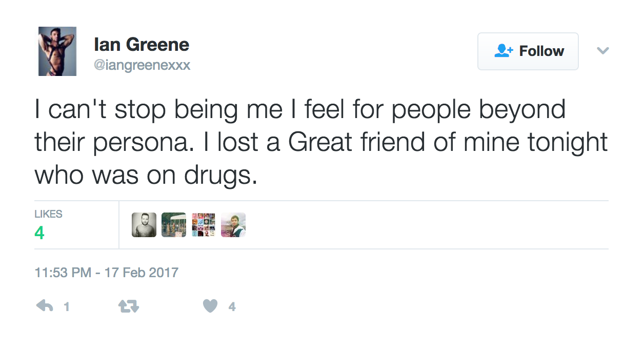Open the chevron menu beside Follow

coord(603,50)
